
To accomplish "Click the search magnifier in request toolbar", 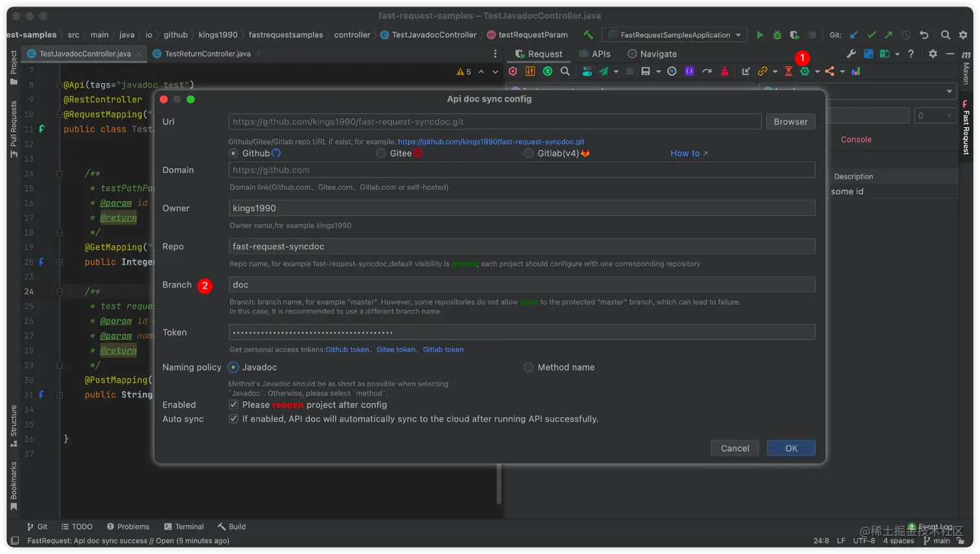I will click(565, 71).
